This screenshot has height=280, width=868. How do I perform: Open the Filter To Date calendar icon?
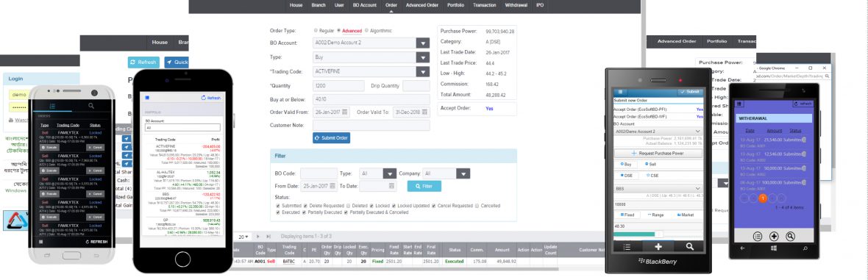pos(392,187)
